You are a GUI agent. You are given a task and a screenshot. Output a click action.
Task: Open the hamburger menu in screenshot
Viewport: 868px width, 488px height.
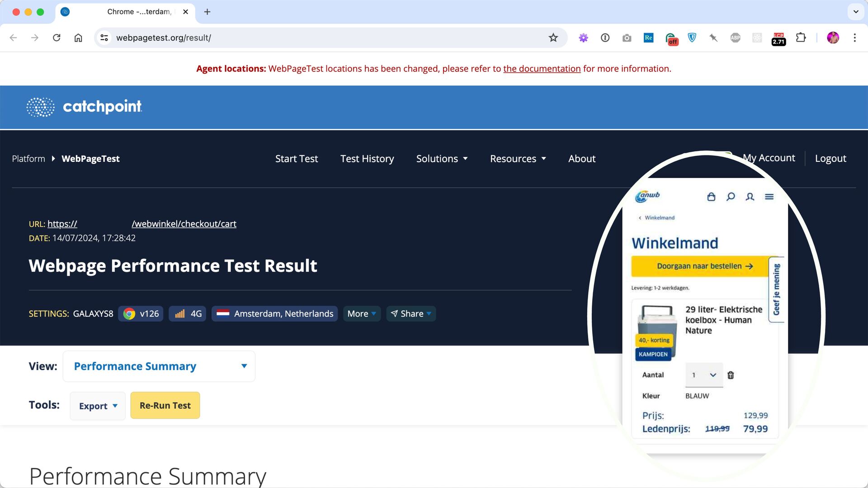point(769,197)
